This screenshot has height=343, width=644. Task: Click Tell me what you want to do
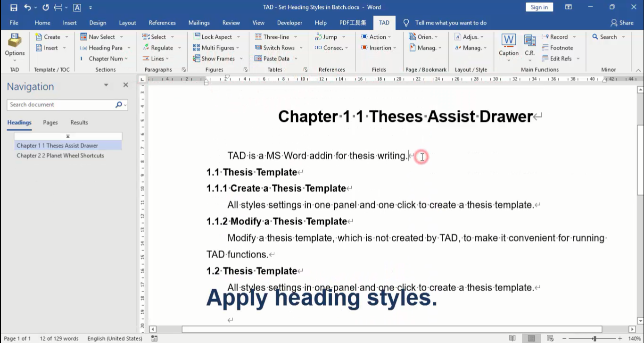pyautogui.click(x=451, y=23)
